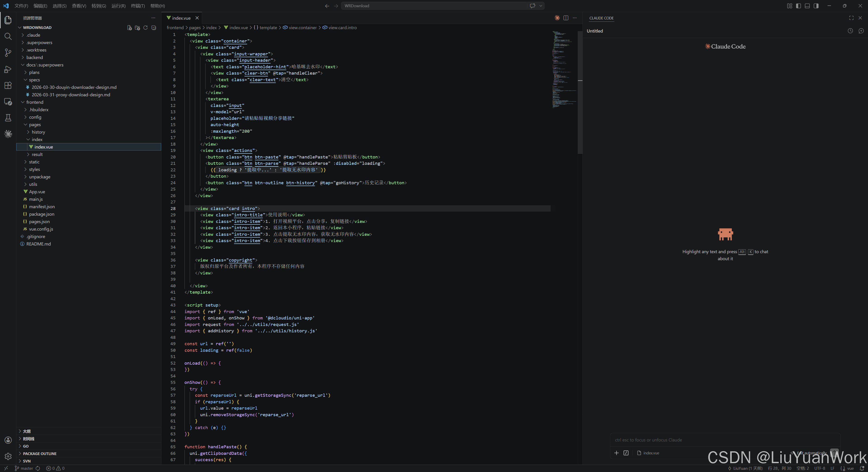Split the editor to the right
The height and width of the screenshot is (472, 868).
coord(566,18)
